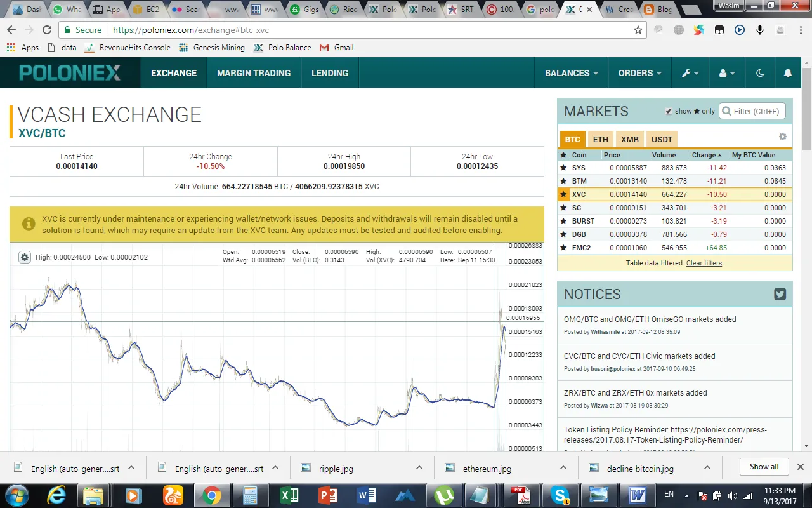Toggle night mode moon icon
812x508 pixels.
point(760,73)
